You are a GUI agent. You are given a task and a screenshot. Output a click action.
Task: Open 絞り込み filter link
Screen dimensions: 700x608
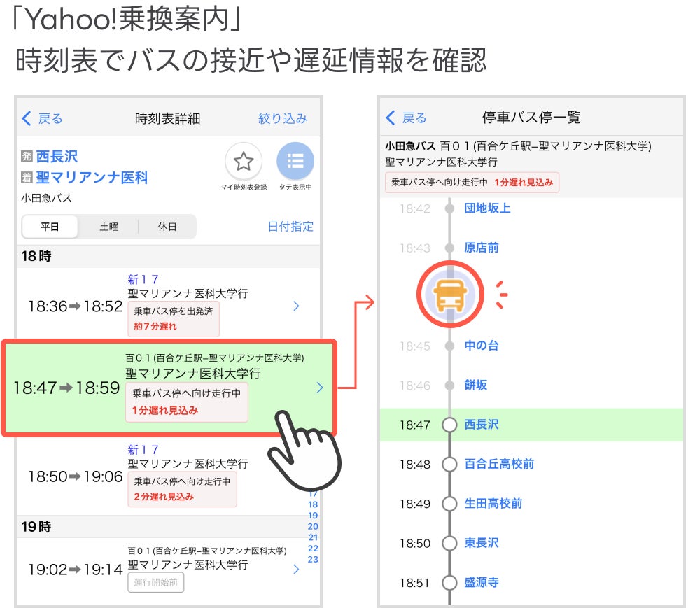(283, 119)
